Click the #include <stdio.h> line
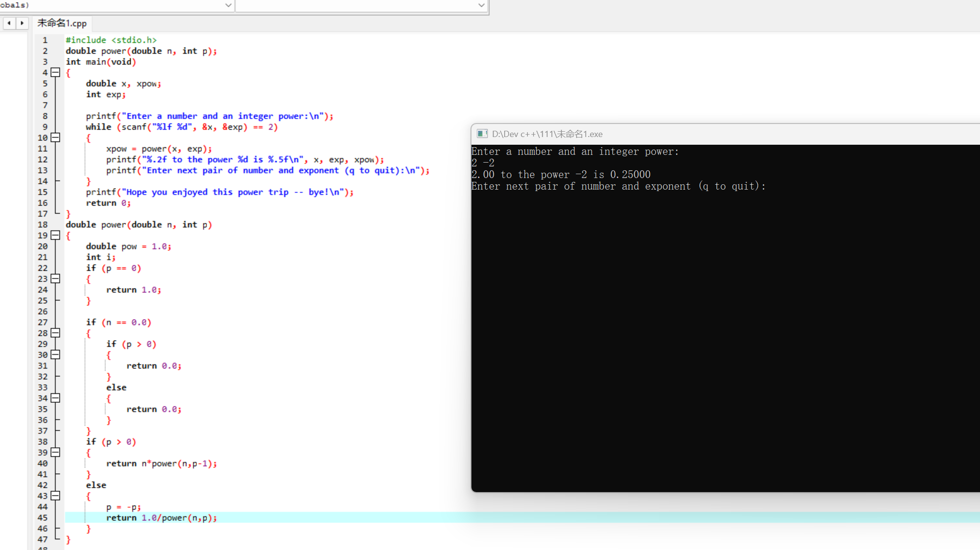This screenshot has height=550, width=980. [x=111, y=40]
